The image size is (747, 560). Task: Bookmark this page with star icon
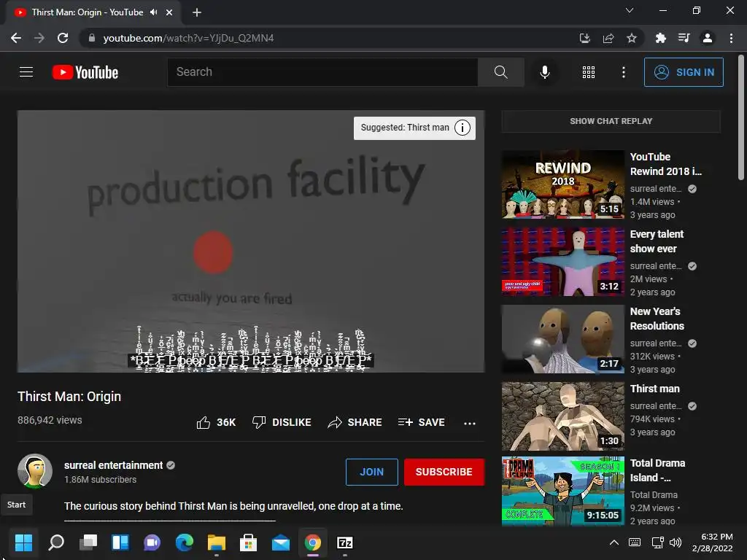(x=632, y=38)
